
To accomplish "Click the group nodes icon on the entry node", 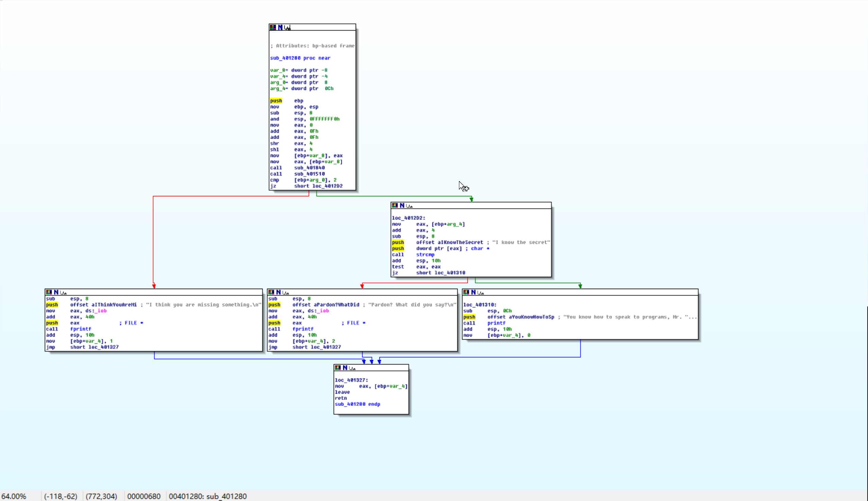I will 288,27.
